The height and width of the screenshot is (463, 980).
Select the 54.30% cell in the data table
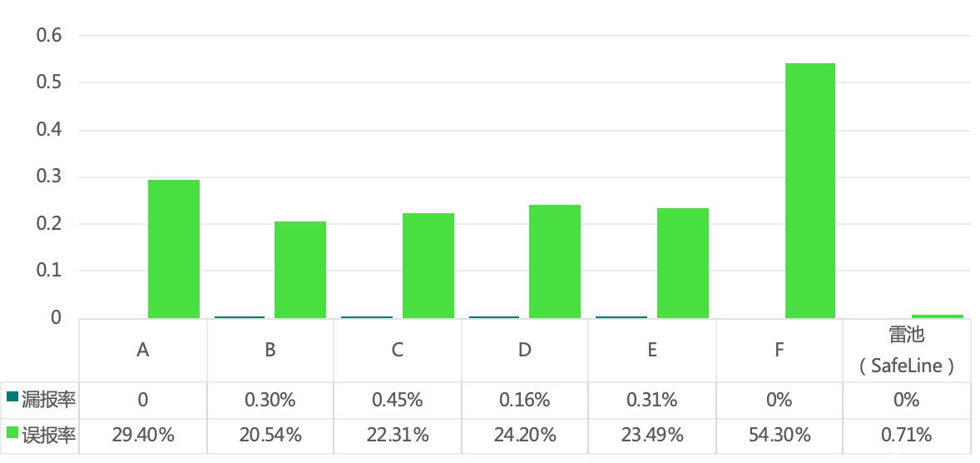pyautogui.click(x=779, y=435)
